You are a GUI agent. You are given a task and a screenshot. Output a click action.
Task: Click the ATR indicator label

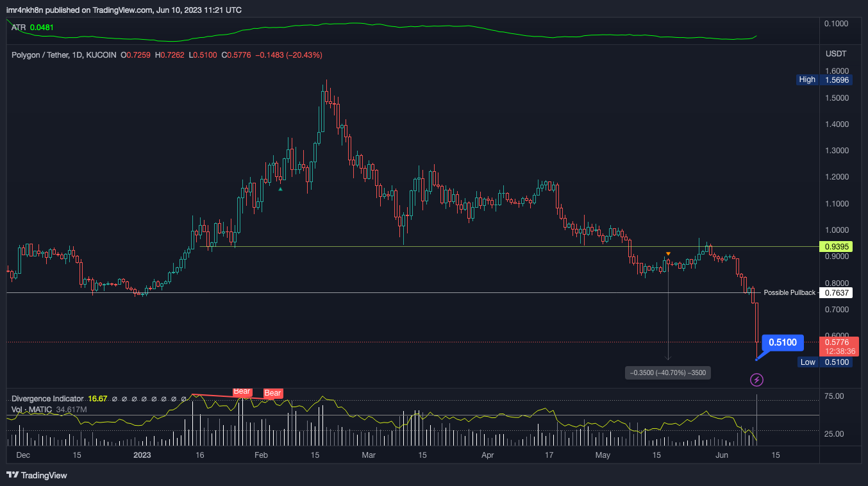(x=18, y=28)
